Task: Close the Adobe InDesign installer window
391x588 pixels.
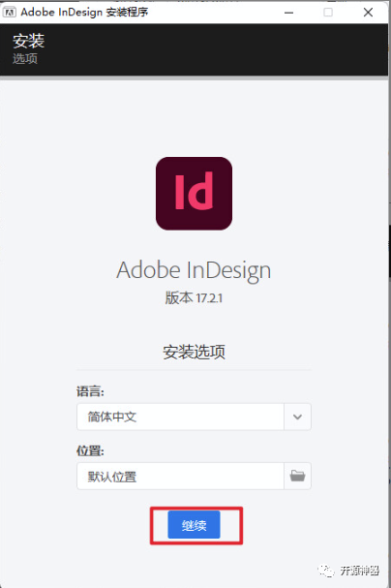Action: [x=368, y=13]
